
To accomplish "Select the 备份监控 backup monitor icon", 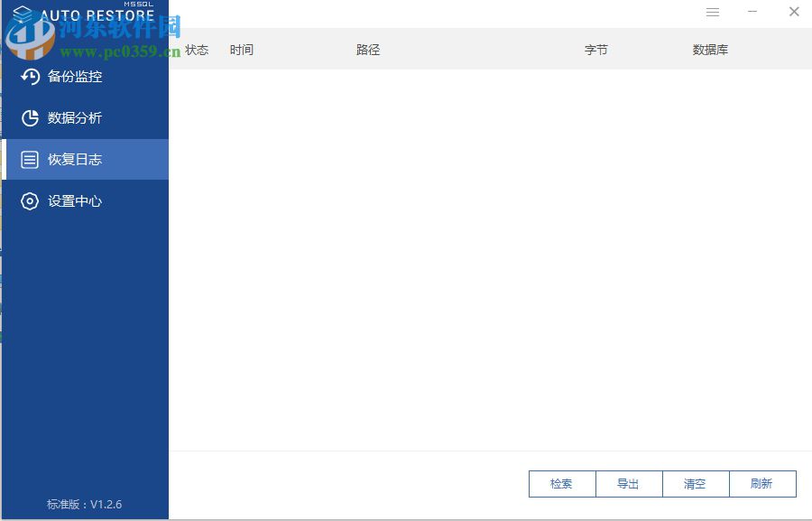I will point(30,77).
